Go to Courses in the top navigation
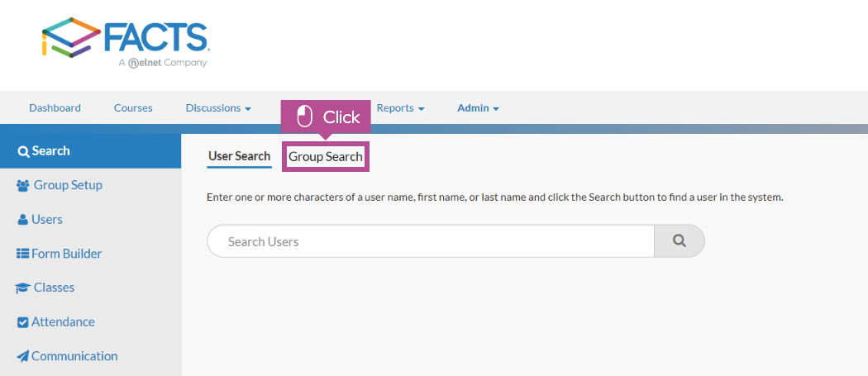This screenshot has height=376, width=868. [x=133, y=108]
